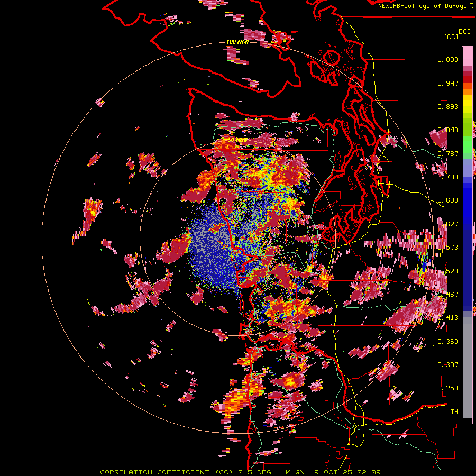Select the 0.680 scale value
476x476 pixels.
[448, 200]
